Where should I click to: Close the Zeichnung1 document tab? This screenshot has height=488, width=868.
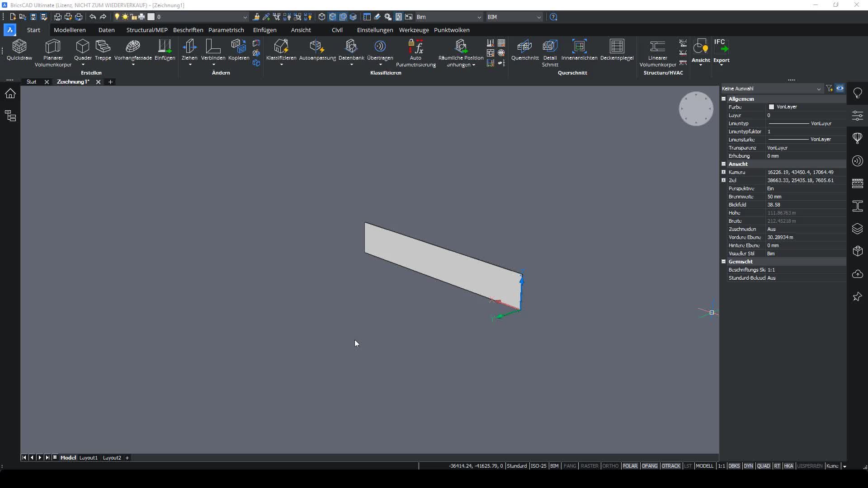98,82
